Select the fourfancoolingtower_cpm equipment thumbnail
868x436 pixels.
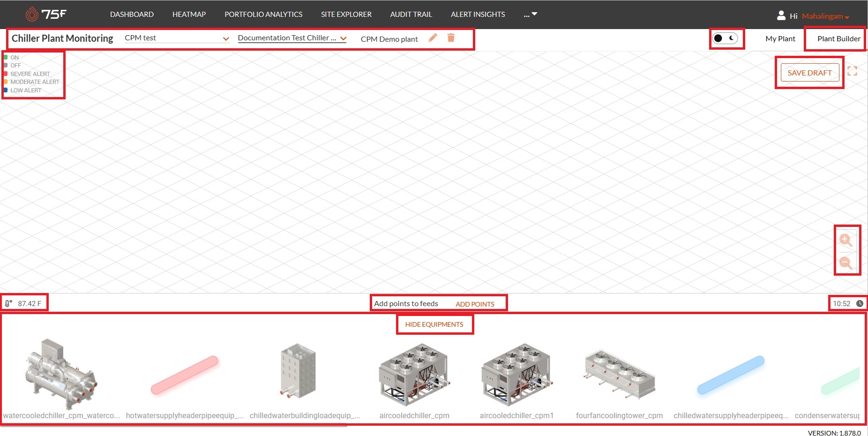click(x=618, y=373)
